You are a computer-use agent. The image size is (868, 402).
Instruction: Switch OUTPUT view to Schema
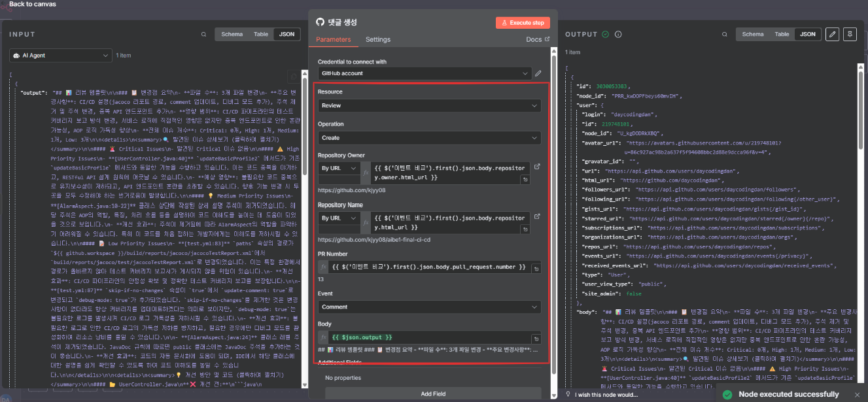tap(752, 34)
